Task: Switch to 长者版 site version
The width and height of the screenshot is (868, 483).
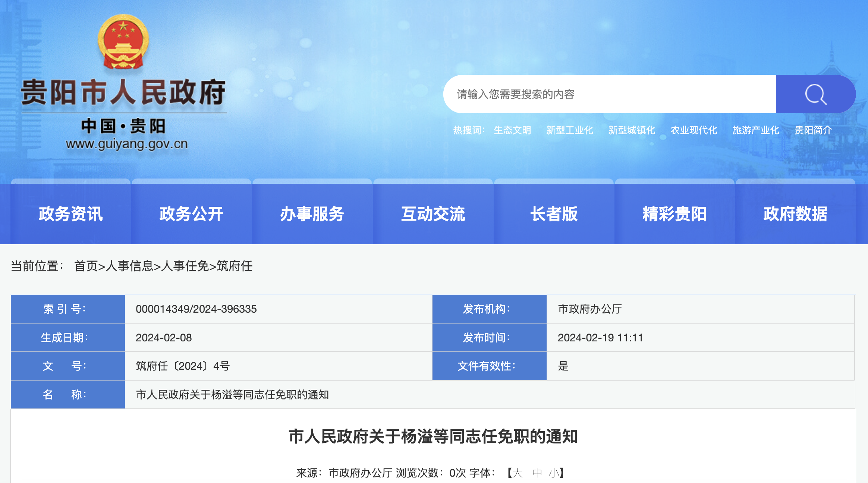Action: tap(554, 214)
